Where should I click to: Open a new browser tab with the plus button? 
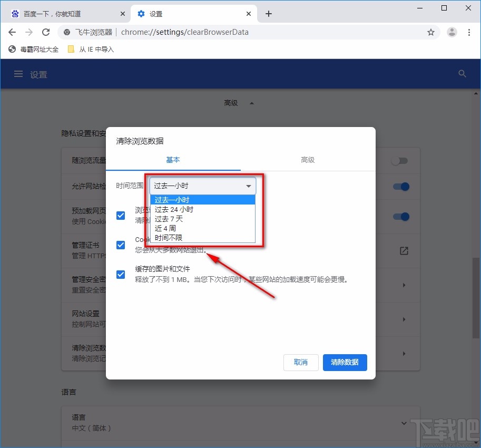tap(269, 14)
